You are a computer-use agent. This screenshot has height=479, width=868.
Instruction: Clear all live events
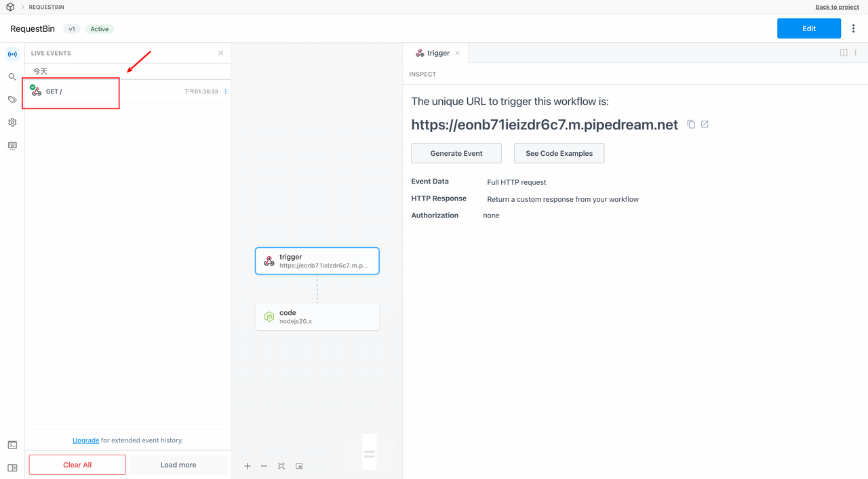point(77,465)
